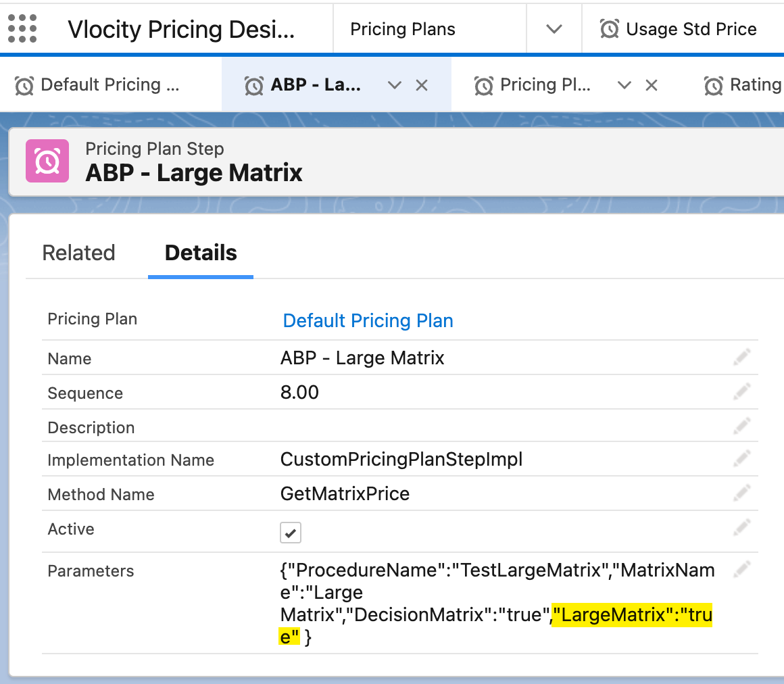This screenshot has width=784, height=684.
Task: Close the ABP - La... tab
Action: click(422, 85)
